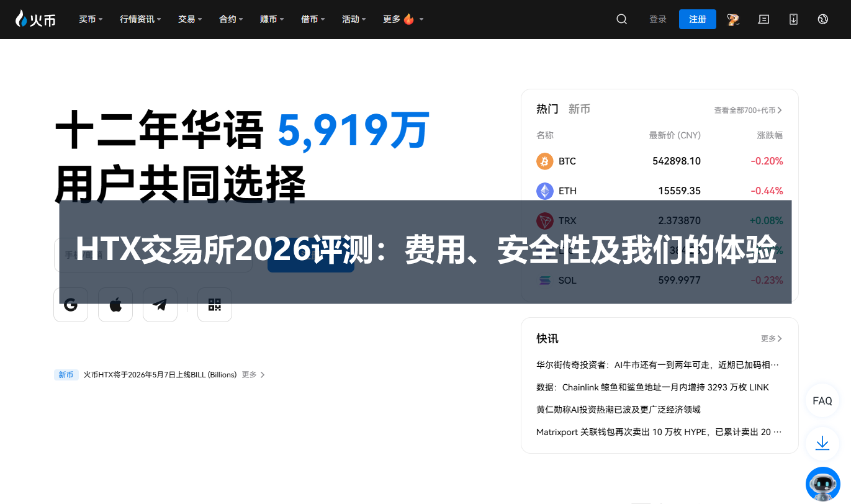Click the SOL change -0.23%
This screenshot has width=851, height=504.
click(767, 281)
